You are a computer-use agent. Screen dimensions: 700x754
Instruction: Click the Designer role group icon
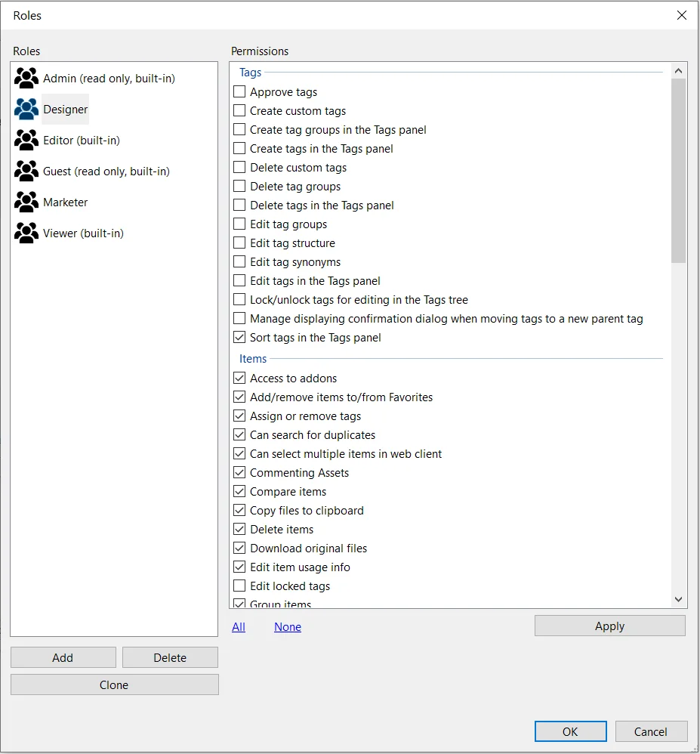click(x=26, y=109)
